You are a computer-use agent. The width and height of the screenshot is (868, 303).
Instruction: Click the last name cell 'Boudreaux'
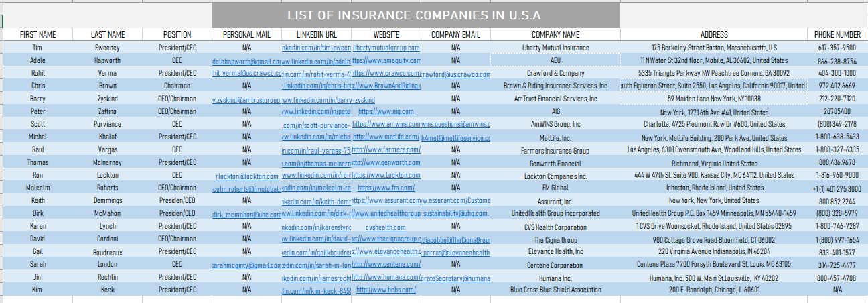pos(108,251)
